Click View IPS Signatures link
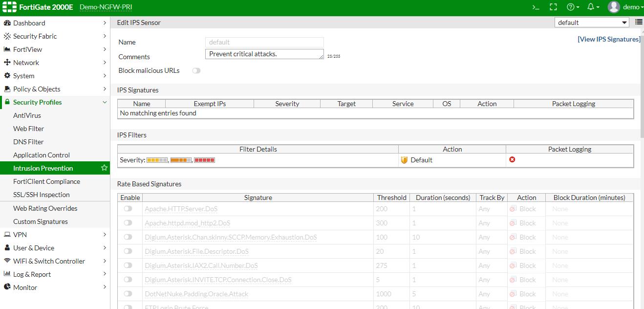The image size is (644, 309). [609, 39]
